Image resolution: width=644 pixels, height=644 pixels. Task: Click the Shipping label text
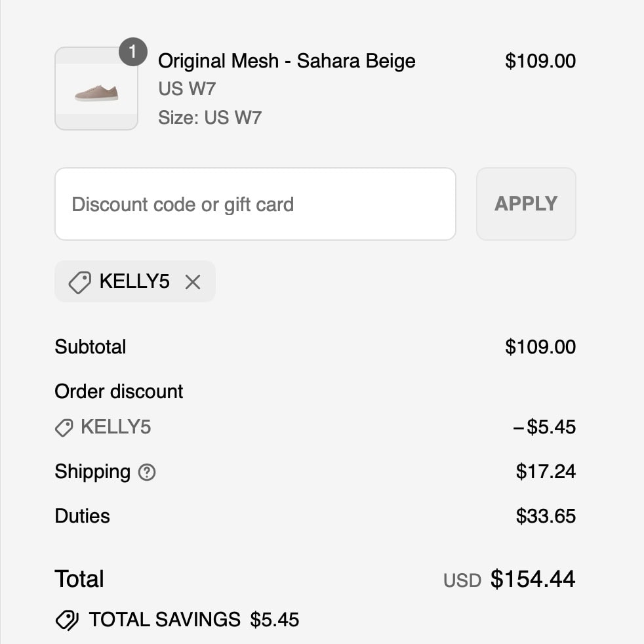(x=92, y=472)
